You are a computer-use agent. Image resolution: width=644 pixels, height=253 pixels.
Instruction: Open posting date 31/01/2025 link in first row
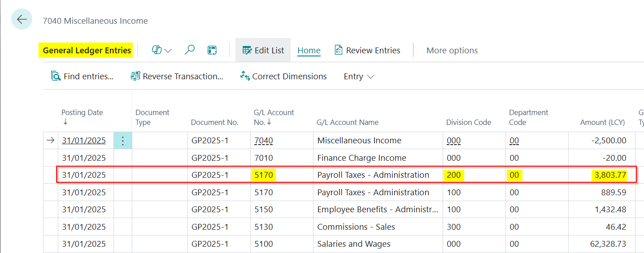click(x=84, y=141)
